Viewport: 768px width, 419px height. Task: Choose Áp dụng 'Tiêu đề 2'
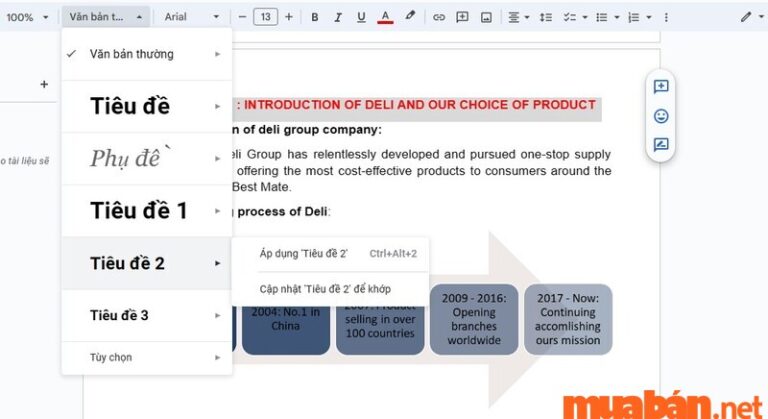[331, 254]
